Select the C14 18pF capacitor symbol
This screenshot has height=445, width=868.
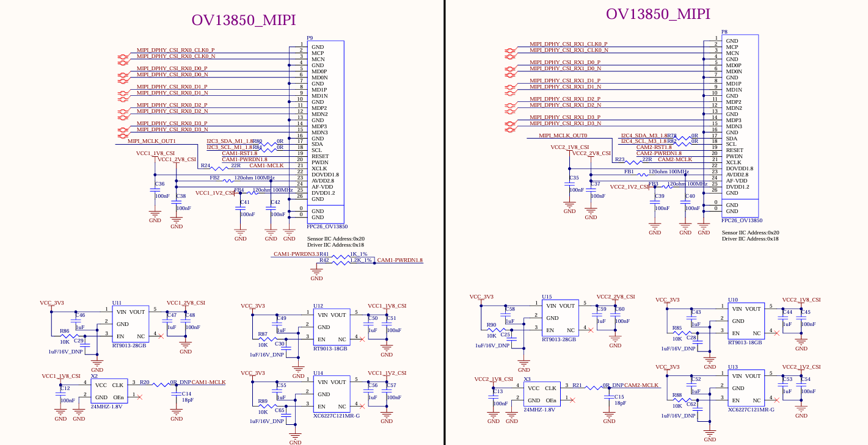177,397
